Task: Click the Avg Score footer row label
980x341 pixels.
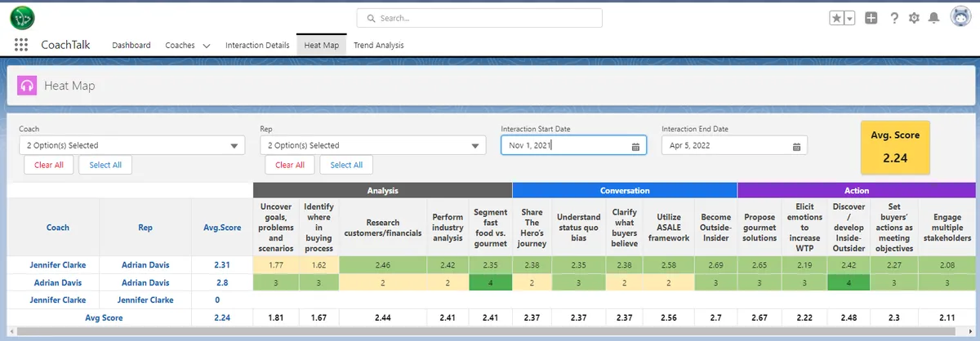Action: 104,318
